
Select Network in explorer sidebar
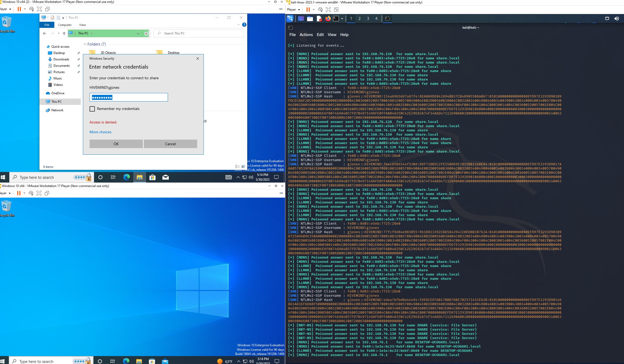click(57, 110)
